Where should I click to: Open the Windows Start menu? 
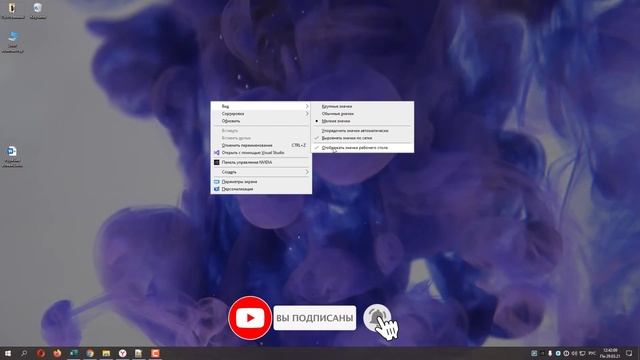(8, 353)
